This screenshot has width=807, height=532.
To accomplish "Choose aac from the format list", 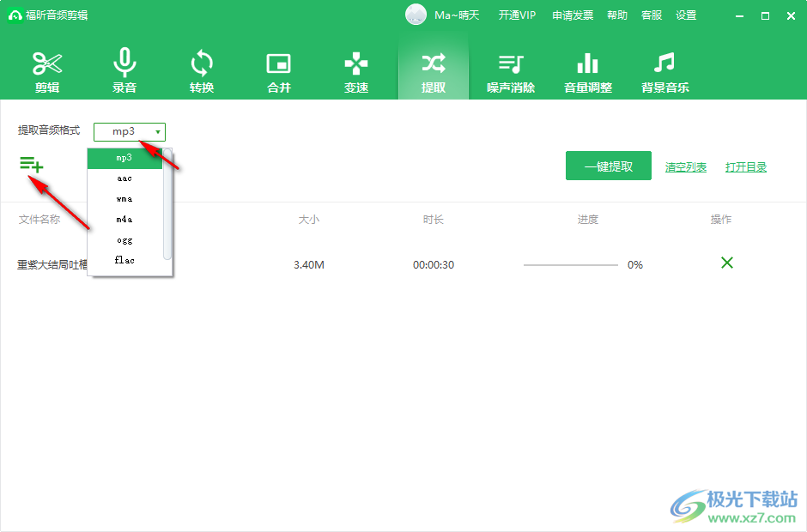I will click(x=124, y=178).
